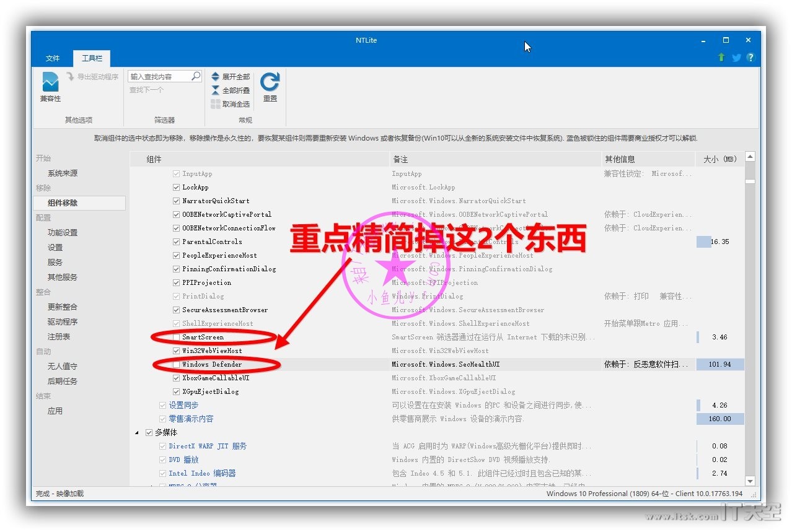Uncheck XboxGameCallableUI component
Image resolution: width=792 pixels, height=532 pixels.
pos(177,378)
